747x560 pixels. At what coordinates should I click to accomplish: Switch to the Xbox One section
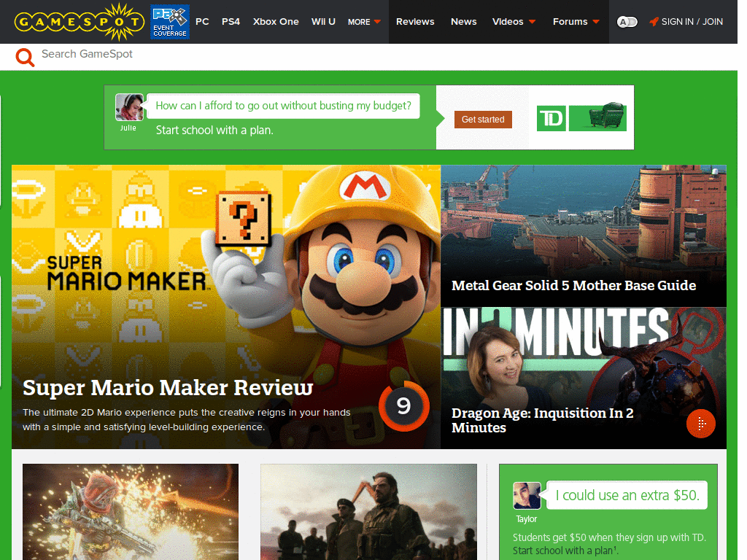(276, 22)
